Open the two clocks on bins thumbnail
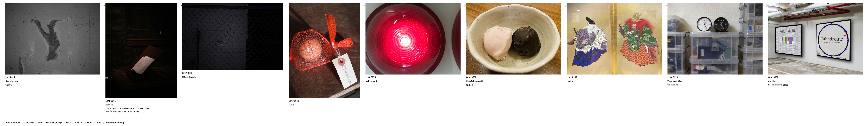Image resolution: width=868 pixels, height=126 pixels. [x=715, y=39]
